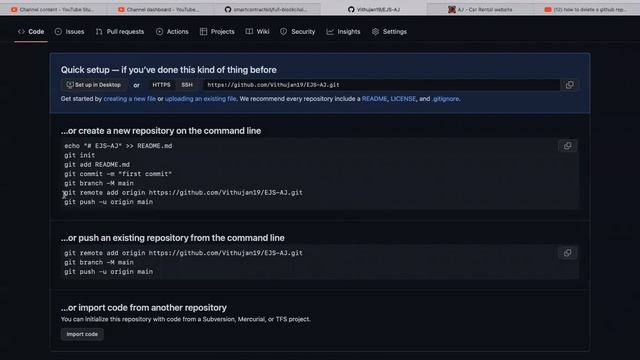The width and height of the screenshot is (640, 360).
Task: Switch to Channel content YouTube Studio browser tab
Action: 53,9
